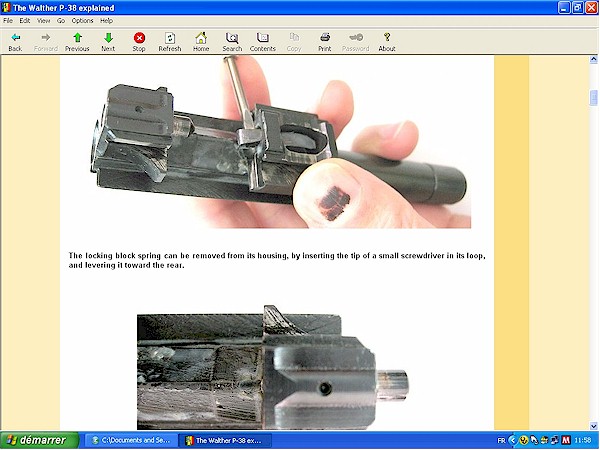The image size is (600, 450).
Task: Select the Walther P-38 ex... taskbar button
Action: pyautogui.click(x=225, y=440)
